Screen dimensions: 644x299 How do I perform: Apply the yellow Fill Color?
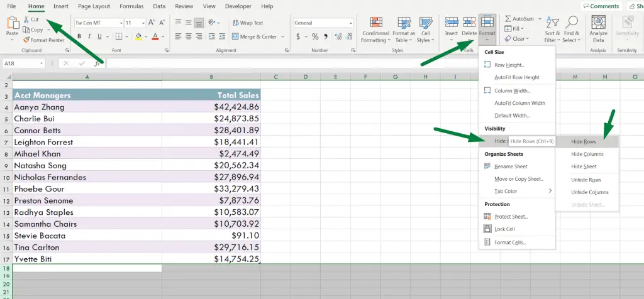pos(138,36)
